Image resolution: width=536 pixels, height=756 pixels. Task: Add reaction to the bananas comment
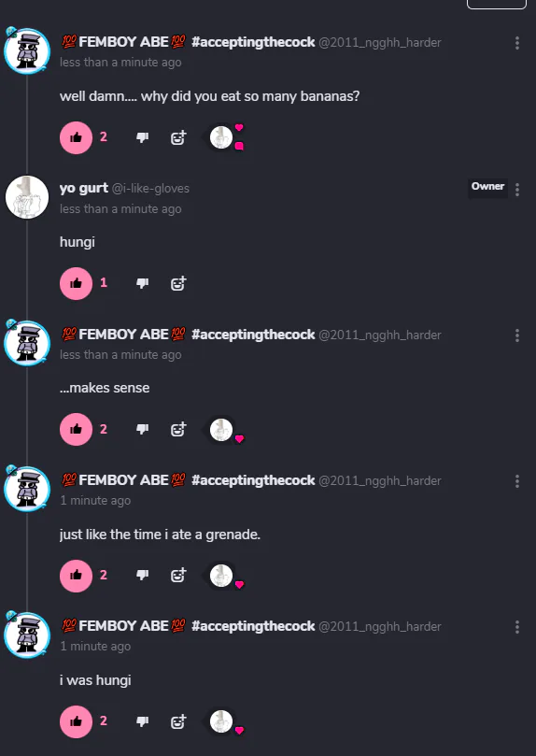[178, 138]
